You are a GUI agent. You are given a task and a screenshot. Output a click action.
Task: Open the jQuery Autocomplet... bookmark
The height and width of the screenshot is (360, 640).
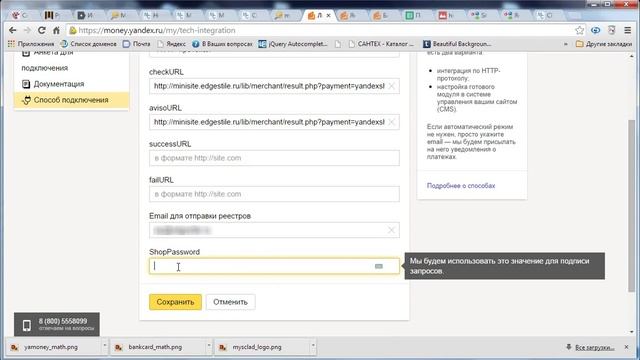[x=293, y=44]
